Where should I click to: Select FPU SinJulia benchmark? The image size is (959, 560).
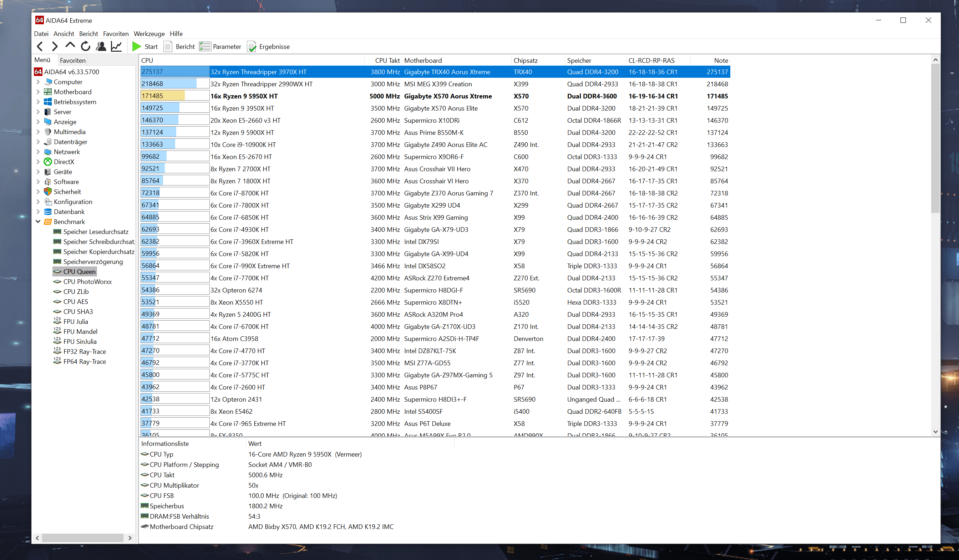pyautogui.click(x=75, y=341)
